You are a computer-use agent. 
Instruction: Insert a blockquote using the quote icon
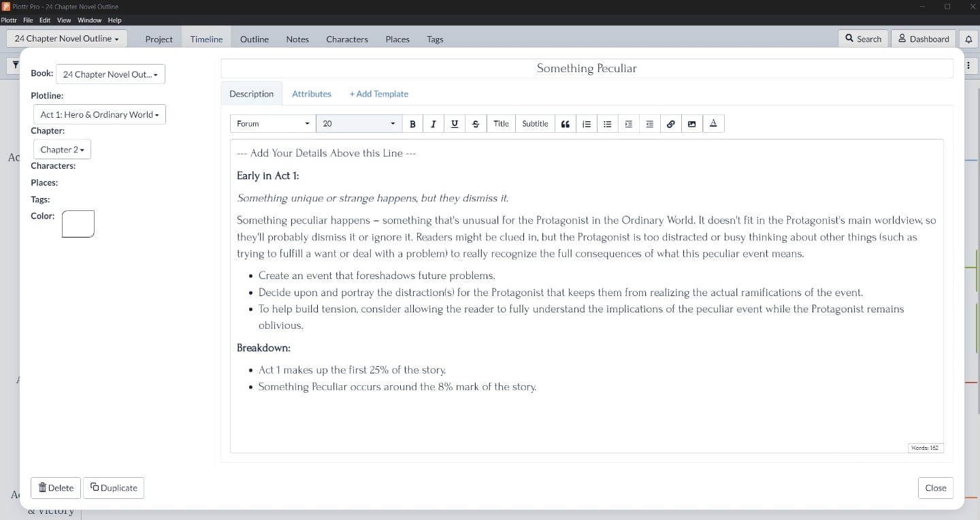point(565,123)
